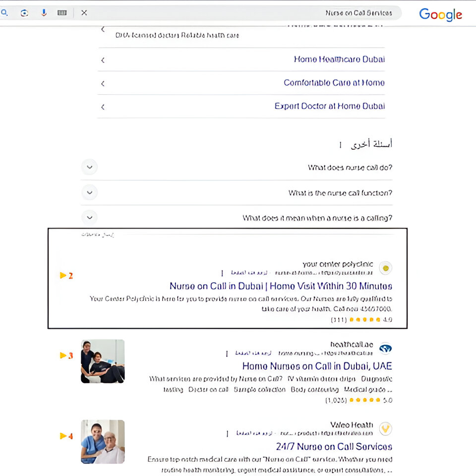Go to Google home via the logo
476x476 pixels.
pos(440,14)
